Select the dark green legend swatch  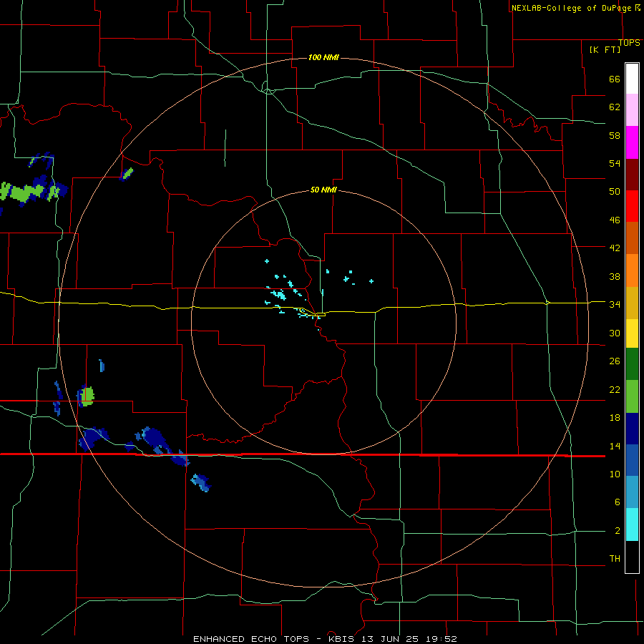[x=632, y=364]
